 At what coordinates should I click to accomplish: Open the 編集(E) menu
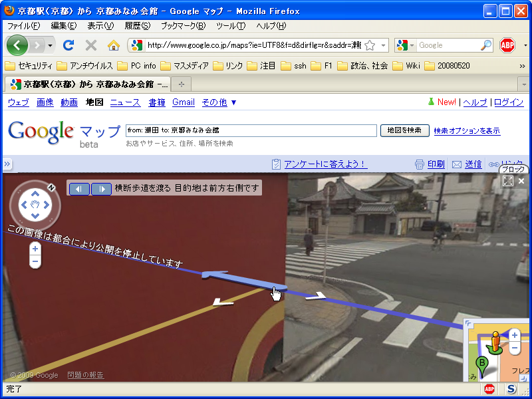[64, 26]
